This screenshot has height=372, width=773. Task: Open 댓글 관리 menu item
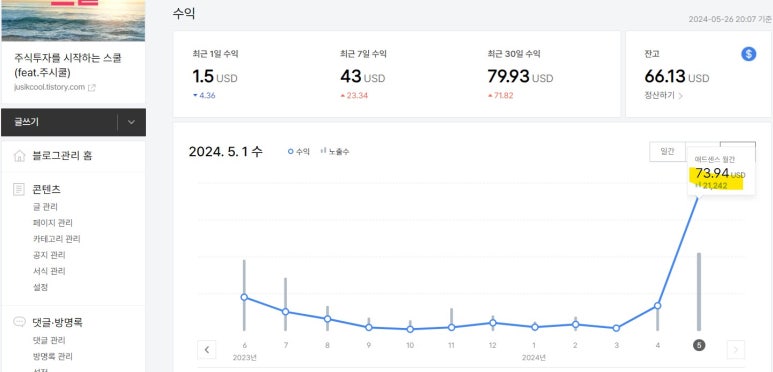(x=49, y=340)
